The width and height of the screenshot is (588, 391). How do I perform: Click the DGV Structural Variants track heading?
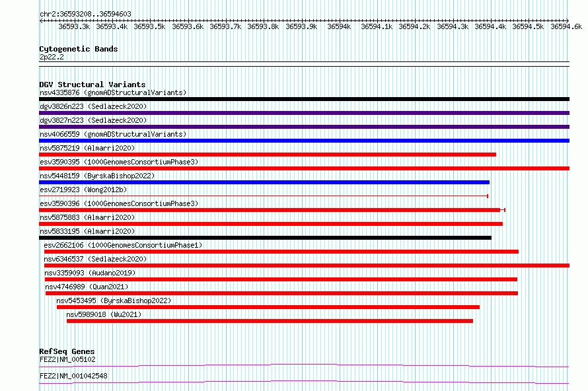(x=92, y=85)
